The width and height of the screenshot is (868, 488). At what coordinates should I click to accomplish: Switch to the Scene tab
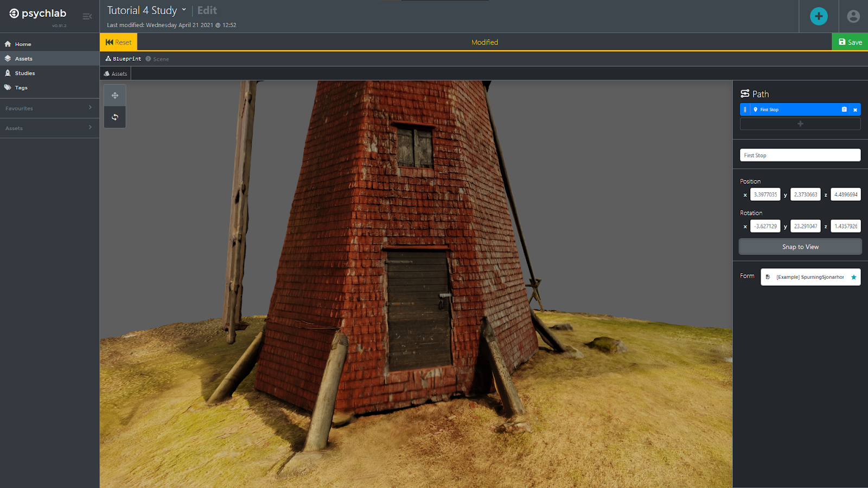(x=157, y=59)
